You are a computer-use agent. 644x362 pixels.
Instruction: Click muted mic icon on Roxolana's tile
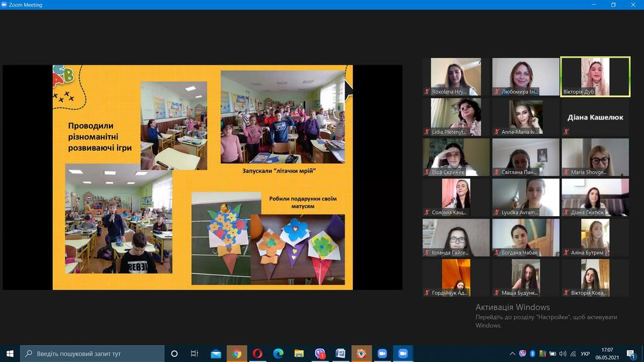[427, 92]
